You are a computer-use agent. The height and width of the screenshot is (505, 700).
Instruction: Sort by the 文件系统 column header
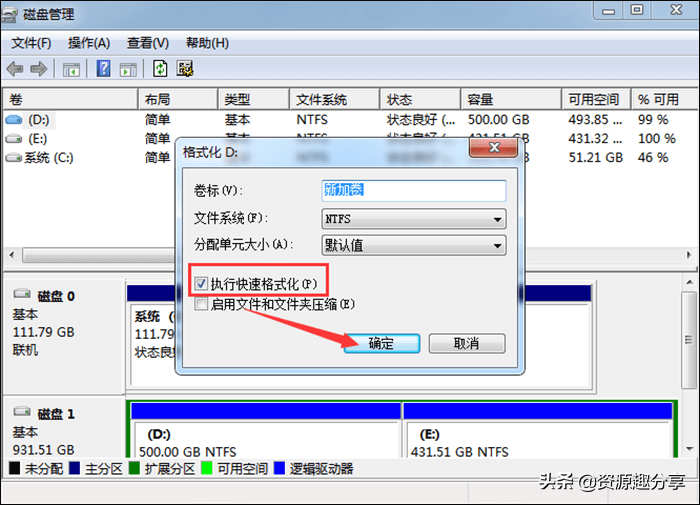(334, 99)
